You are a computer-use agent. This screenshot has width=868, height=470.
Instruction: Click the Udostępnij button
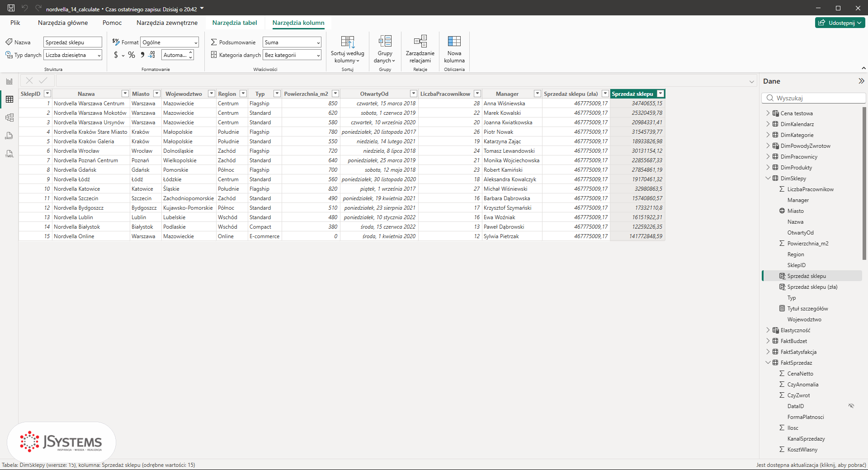(x=840, y=23)
